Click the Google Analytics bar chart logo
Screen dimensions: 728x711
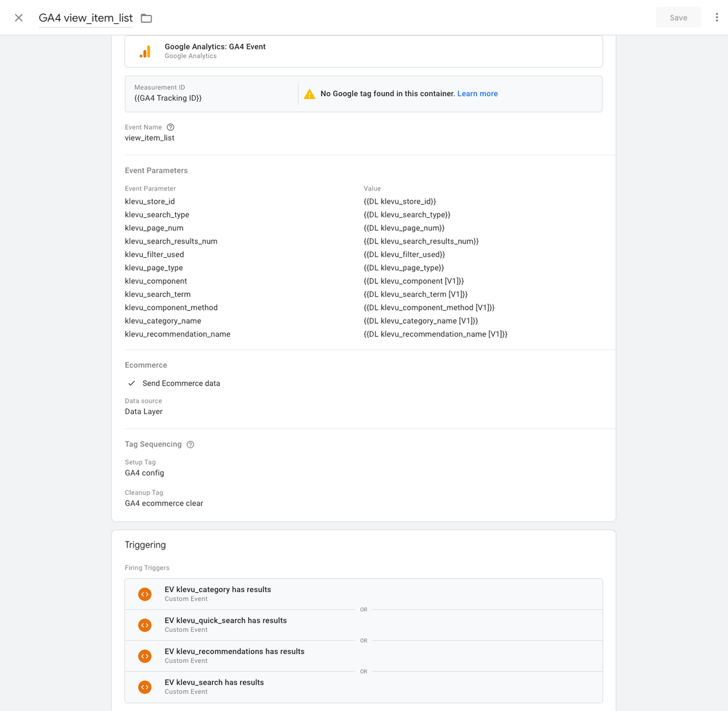(145, 52)
